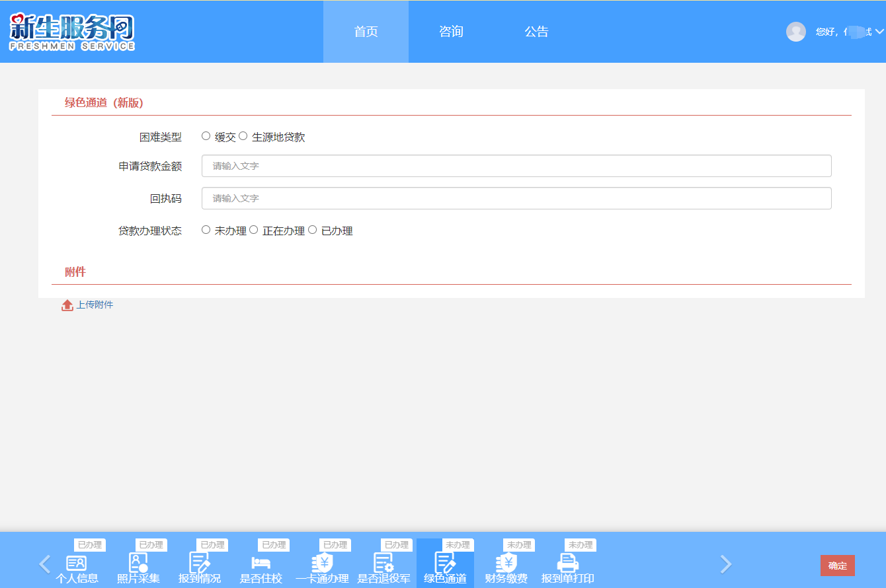886x588 pixels.
Task: Select 生源地贷款 difficulty type
Action: coord(243,136)
